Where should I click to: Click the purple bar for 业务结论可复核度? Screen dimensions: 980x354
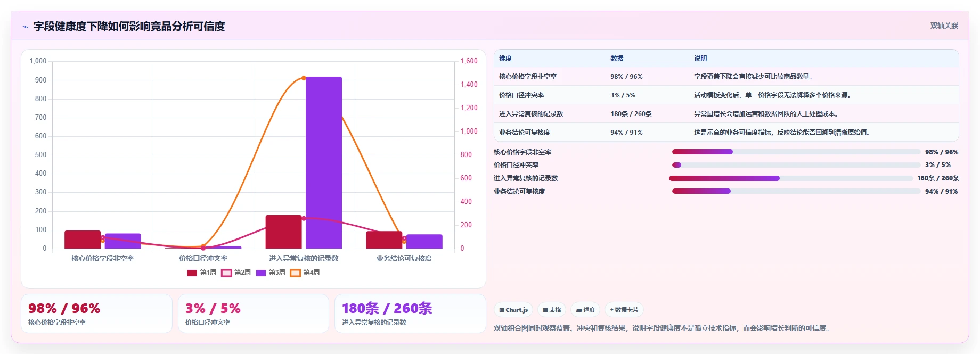(x=424, y=241)
